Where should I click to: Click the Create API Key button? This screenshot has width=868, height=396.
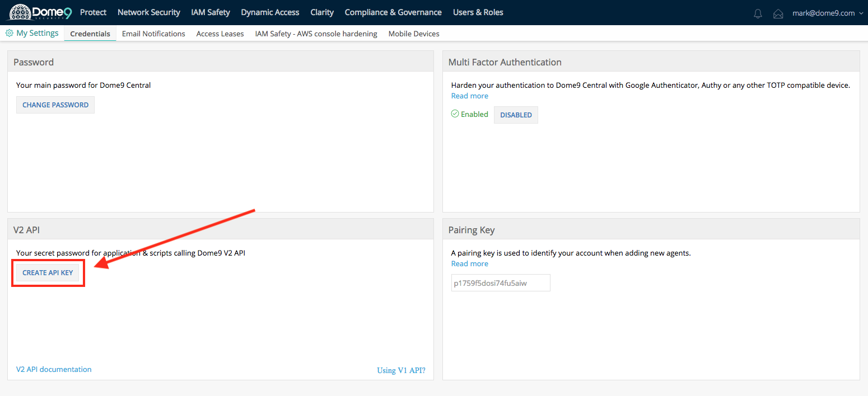pos(48,272)
